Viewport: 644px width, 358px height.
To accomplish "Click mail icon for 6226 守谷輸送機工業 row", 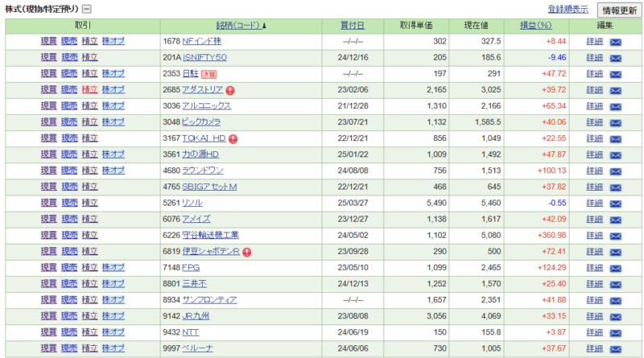I will 615,236.
